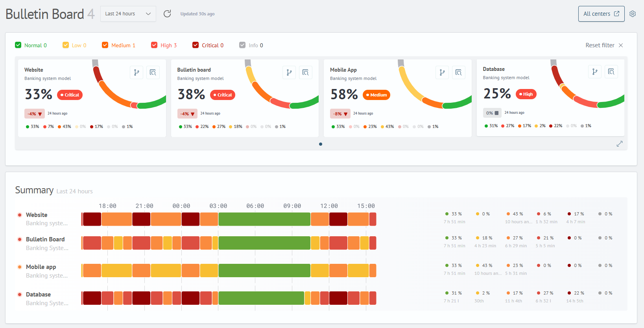Image resolution: width=644 pixels, height=328 pixels.
Task: Toggle the Info filter checkbox
Action: (x=242, y=45)
